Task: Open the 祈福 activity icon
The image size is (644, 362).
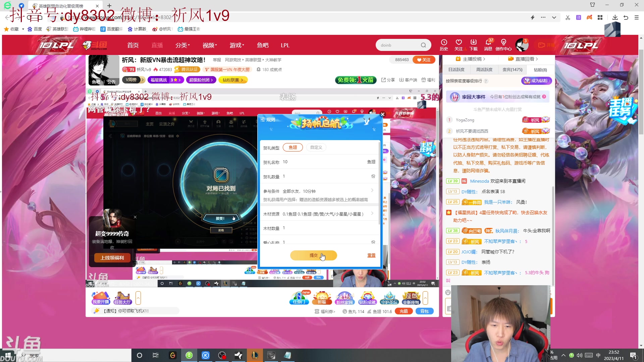Action: 322,298
